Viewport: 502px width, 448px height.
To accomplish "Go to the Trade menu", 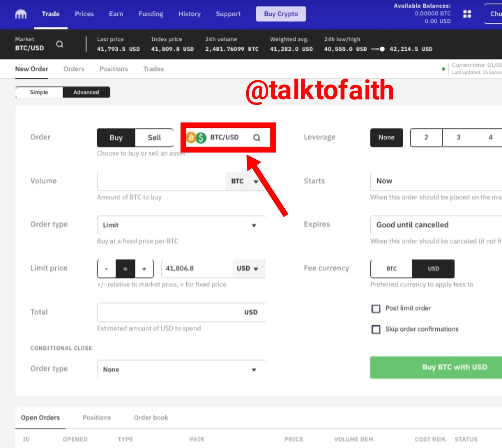I will [51, 14].
